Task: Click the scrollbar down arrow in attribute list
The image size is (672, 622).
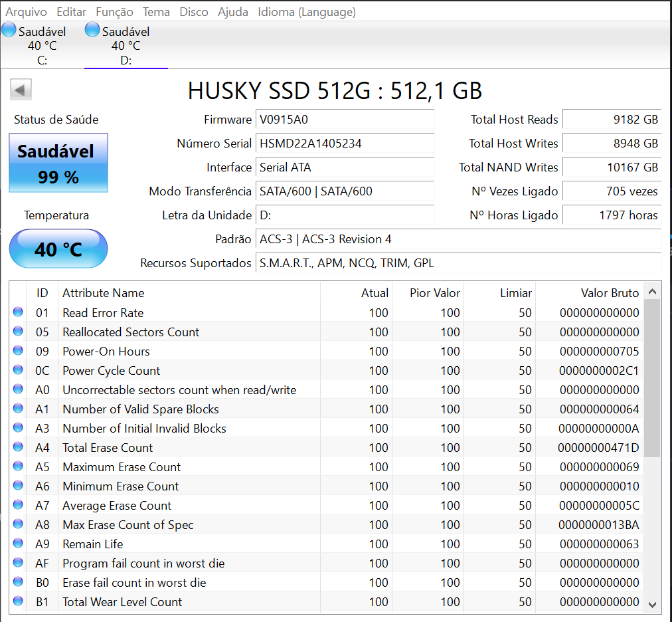Action: [652, 605]
